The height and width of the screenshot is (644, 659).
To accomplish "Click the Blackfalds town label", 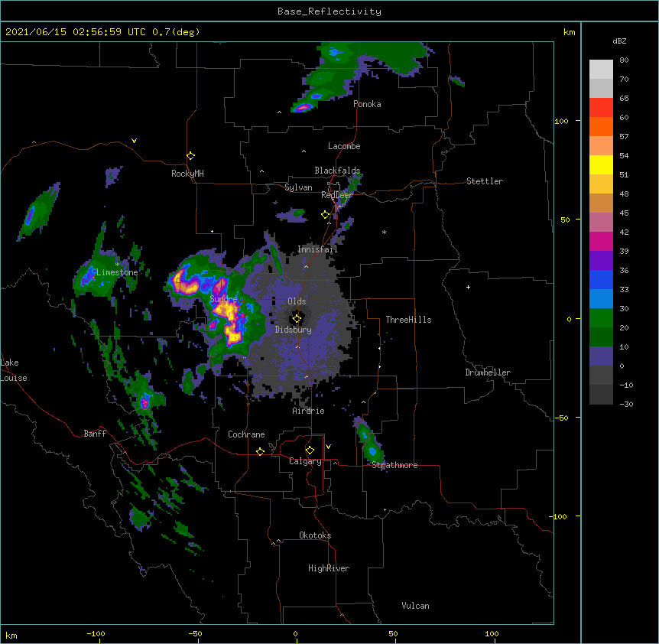I will pos(337,171).
